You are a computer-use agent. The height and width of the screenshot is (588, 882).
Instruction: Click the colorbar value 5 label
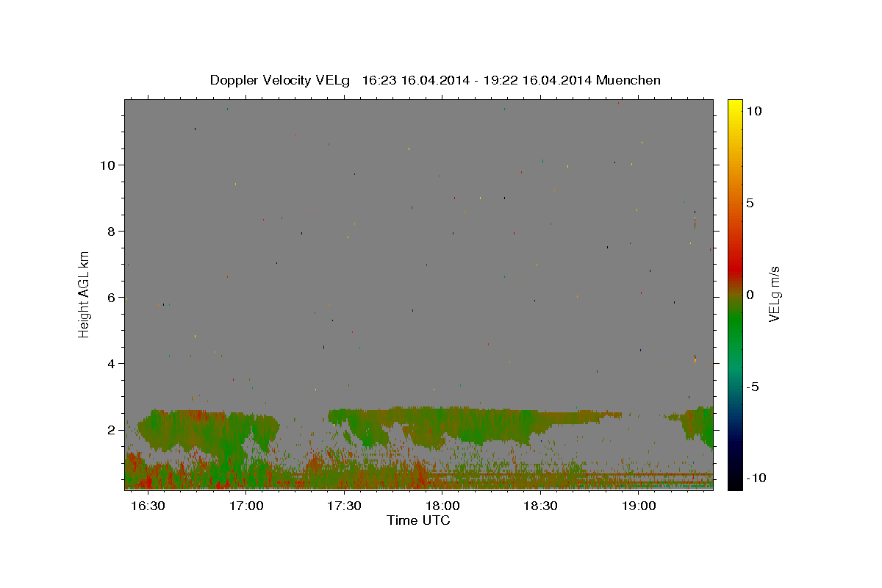coord(750,203)
